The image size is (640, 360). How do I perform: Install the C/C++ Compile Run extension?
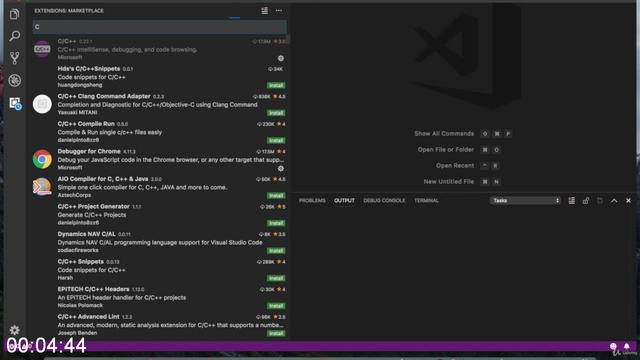[276, 140]
